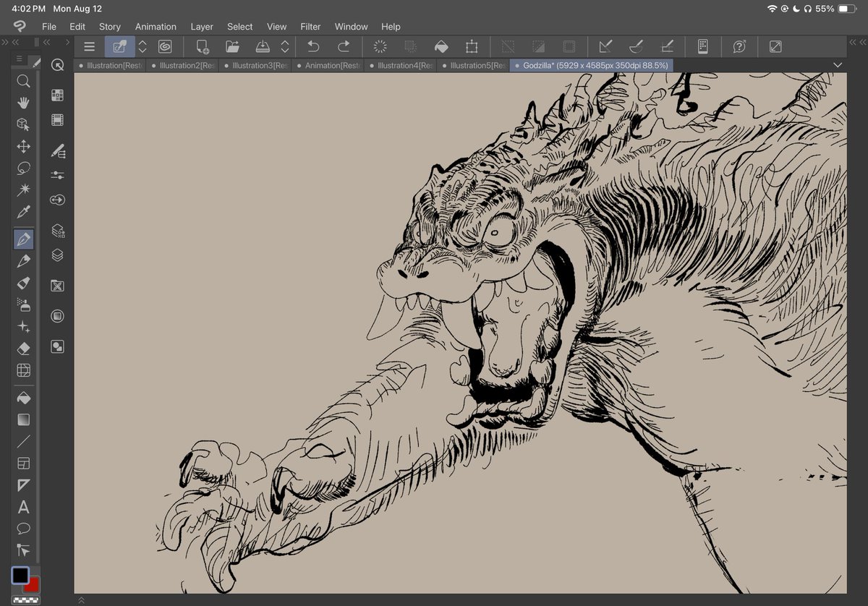This screenshot has width=868, height=606.
Task: Click the Undo arrow
Action: click(313, 47)
